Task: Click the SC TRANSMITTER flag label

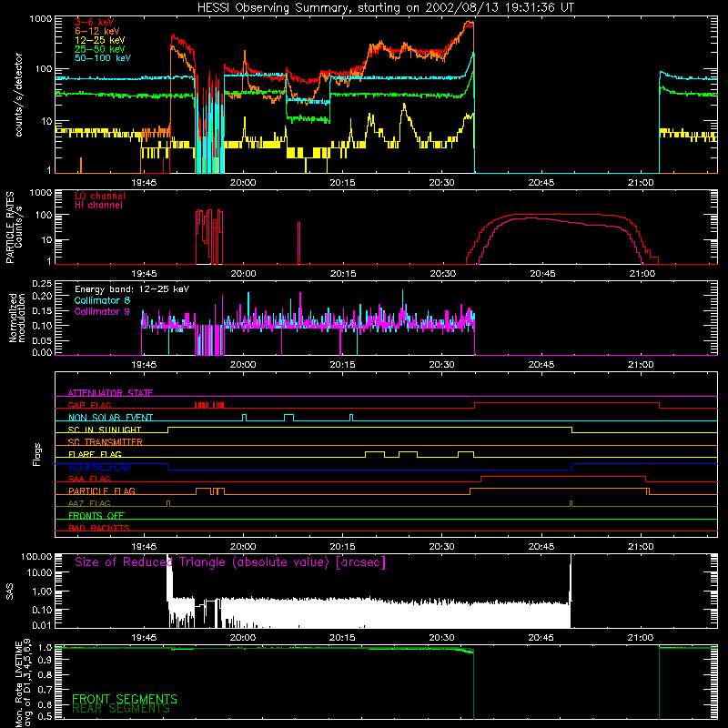Action: [x=106, y=441]
